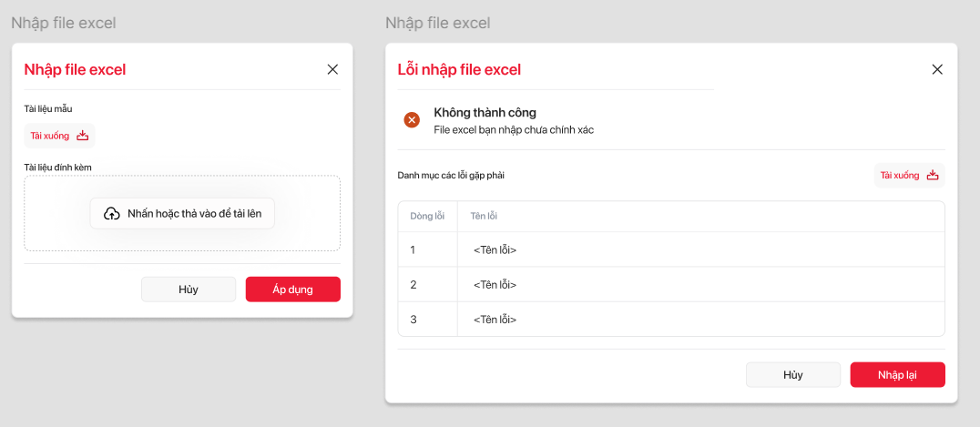Select the frame label above the import dialog

64,23
